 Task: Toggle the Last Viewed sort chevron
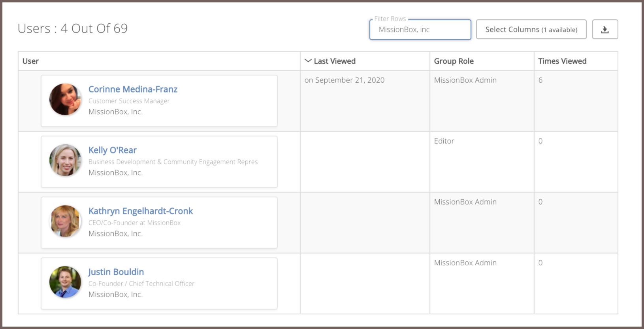coord(308,61)
